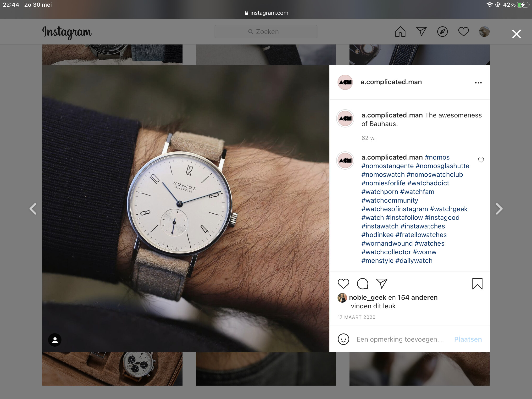The image size is (532, 399).
Task: Open #watchaddict hashtag
Action: tap(428, 183)
